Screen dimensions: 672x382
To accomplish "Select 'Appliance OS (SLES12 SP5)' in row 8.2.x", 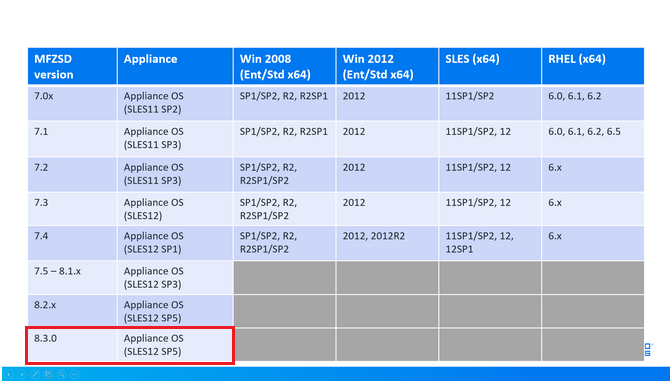I will click(175, 311).
